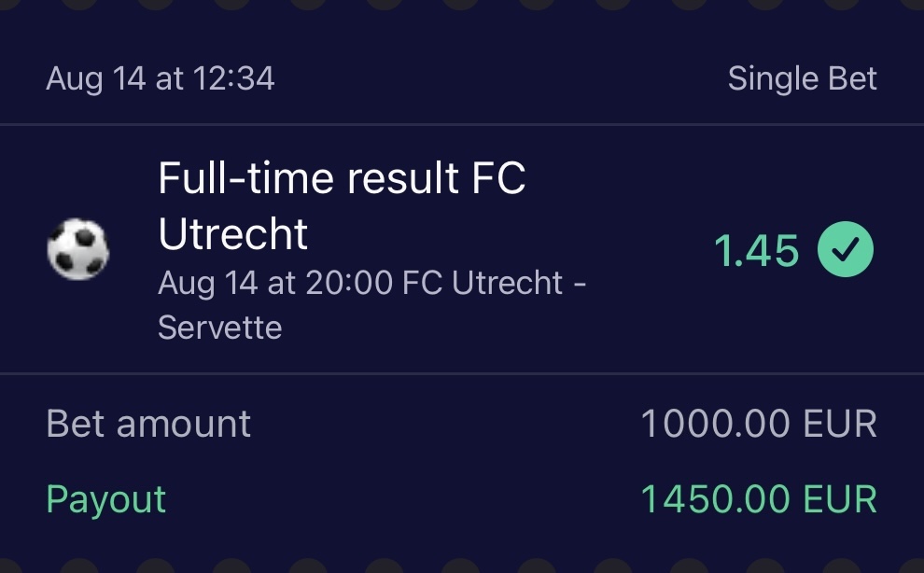
Task: Tap the 1000.00 EUR stake value
Action: (x=758, y=425)
